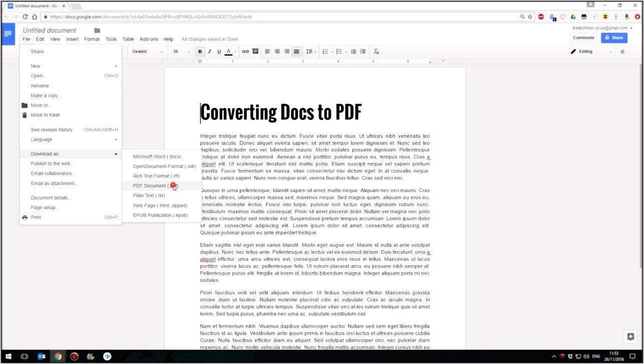Expand the New submenu in File menu

(x=71, y=66)
